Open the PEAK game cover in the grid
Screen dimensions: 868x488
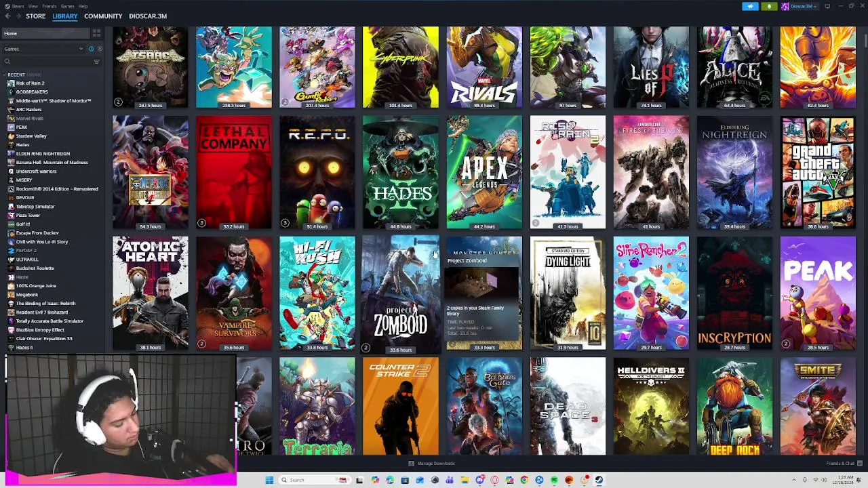[x=818, y=293]
